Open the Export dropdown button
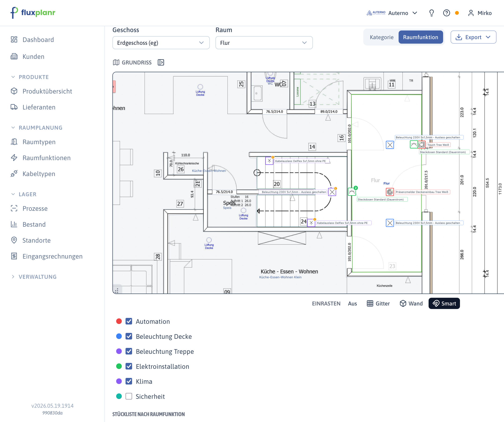This screenshot has width=504, height=422. click(x=473, y=37)
